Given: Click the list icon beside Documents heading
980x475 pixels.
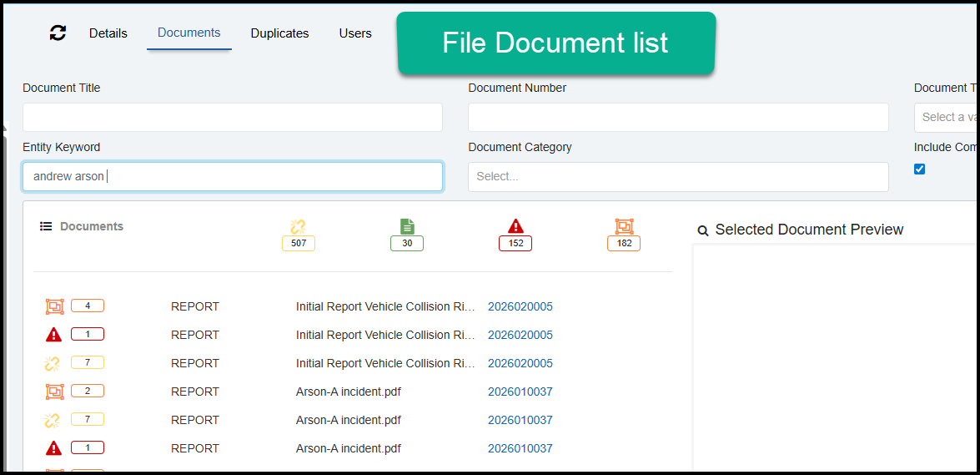Looking at the screenshot, I should pos(47,226).
